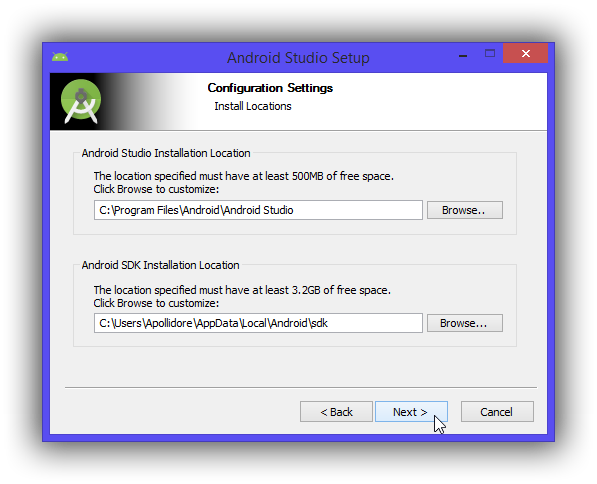Edit the Android Studio install path field
The width and height of the screenshot is (597, 484).
(258, 210)
